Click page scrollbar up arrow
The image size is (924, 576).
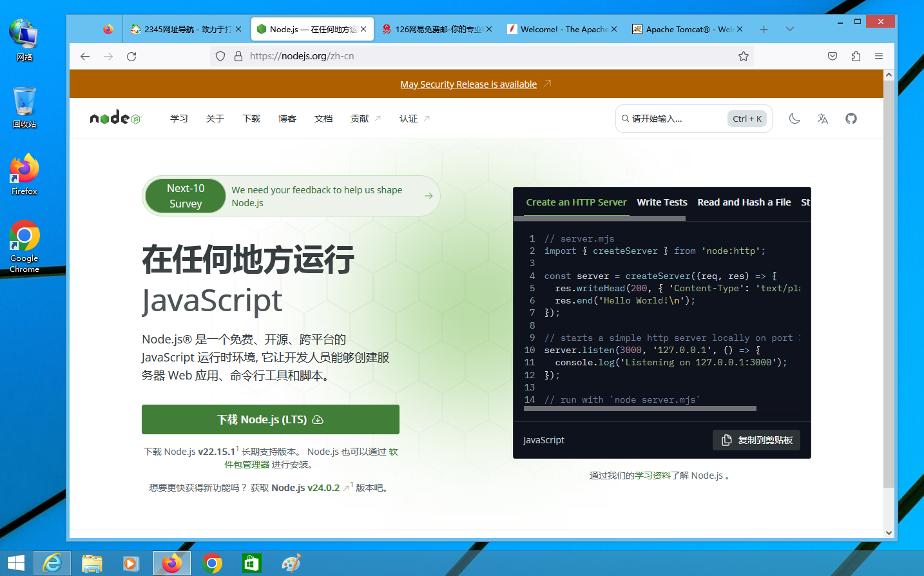tap(889, 75)
